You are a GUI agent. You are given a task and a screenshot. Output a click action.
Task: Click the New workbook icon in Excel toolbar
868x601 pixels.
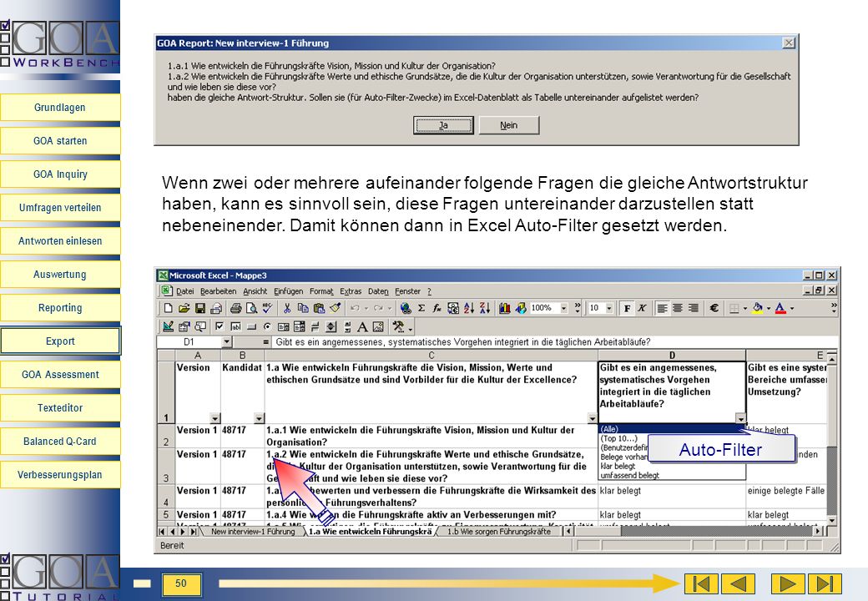tap(169, 308)
